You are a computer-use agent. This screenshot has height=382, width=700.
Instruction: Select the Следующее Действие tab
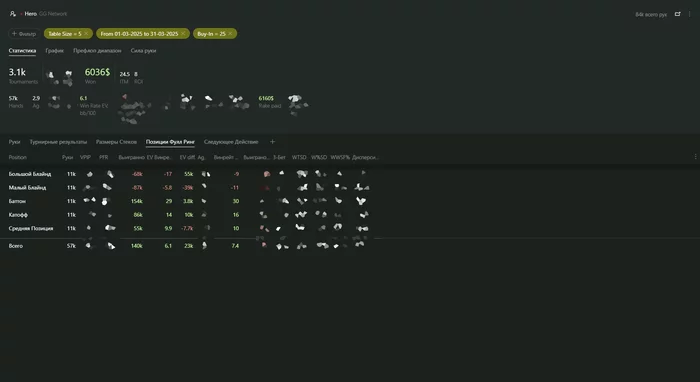click(231, 142)
